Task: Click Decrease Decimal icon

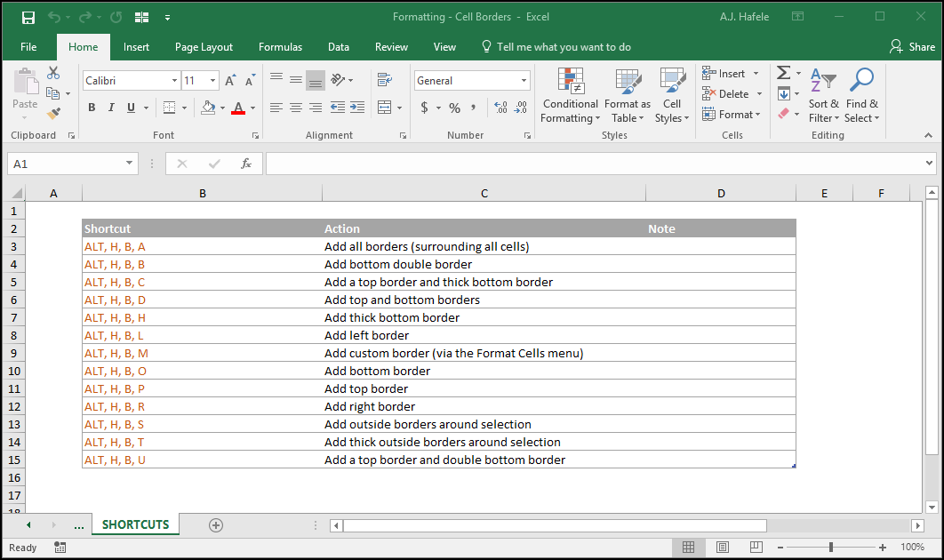Action: pos(521,108)
